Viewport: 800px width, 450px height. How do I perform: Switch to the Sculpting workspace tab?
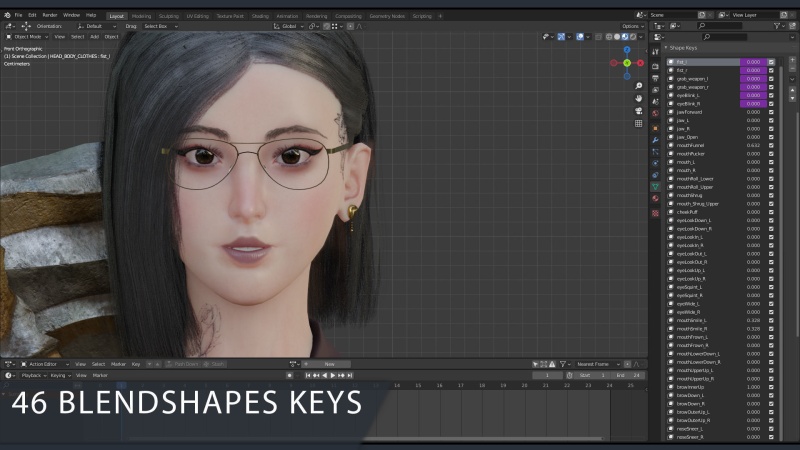tap(168, 16)
